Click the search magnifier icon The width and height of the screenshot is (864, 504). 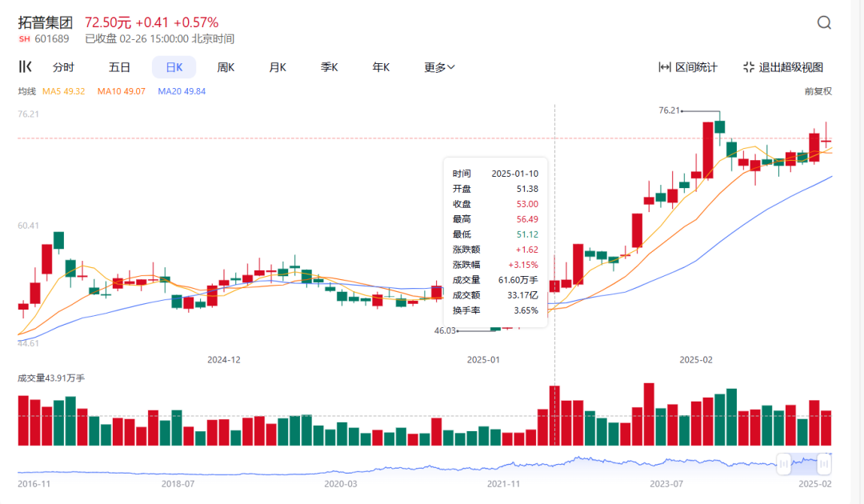pos(824,22)
